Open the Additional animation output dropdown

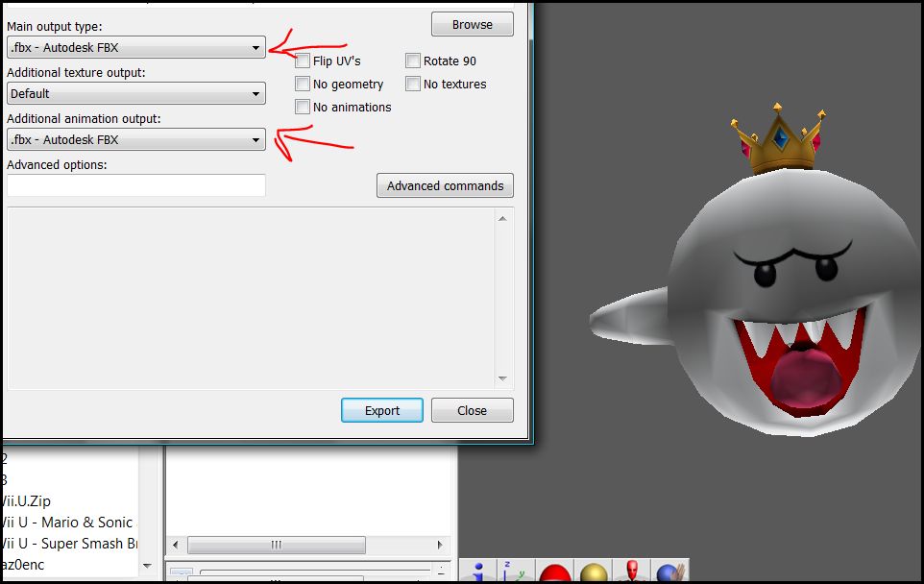[136, 139]
